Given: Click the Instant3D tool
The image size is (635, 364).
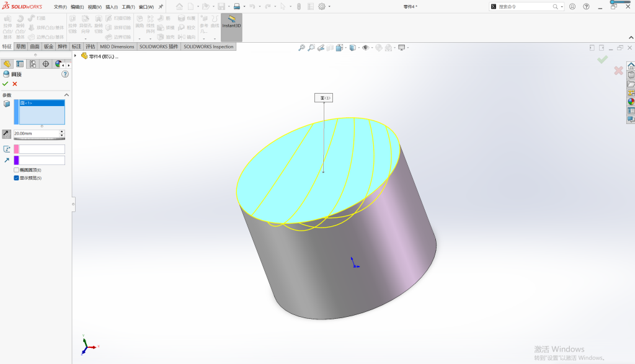Looking at the screenshot, I should [x=232, y=27].
